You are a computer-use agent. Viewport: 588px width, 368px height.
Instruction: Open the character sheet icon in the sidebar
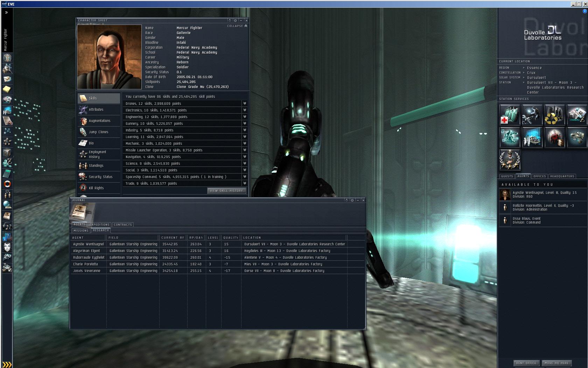[7, 58]
